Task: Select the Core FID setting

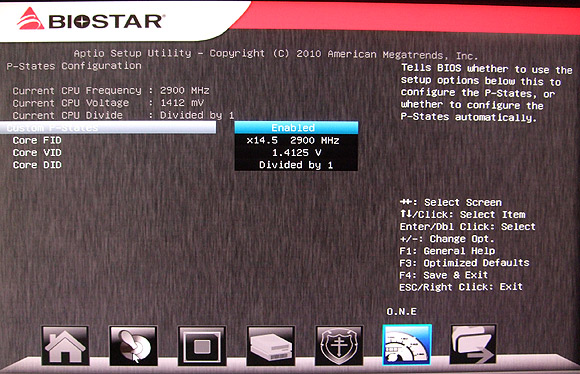Action: [x=37, y=140]
